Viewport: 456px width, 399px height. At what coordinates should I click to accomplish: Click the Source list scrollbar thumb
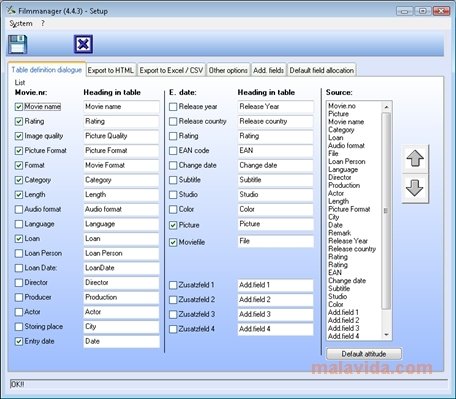(386, 211)
